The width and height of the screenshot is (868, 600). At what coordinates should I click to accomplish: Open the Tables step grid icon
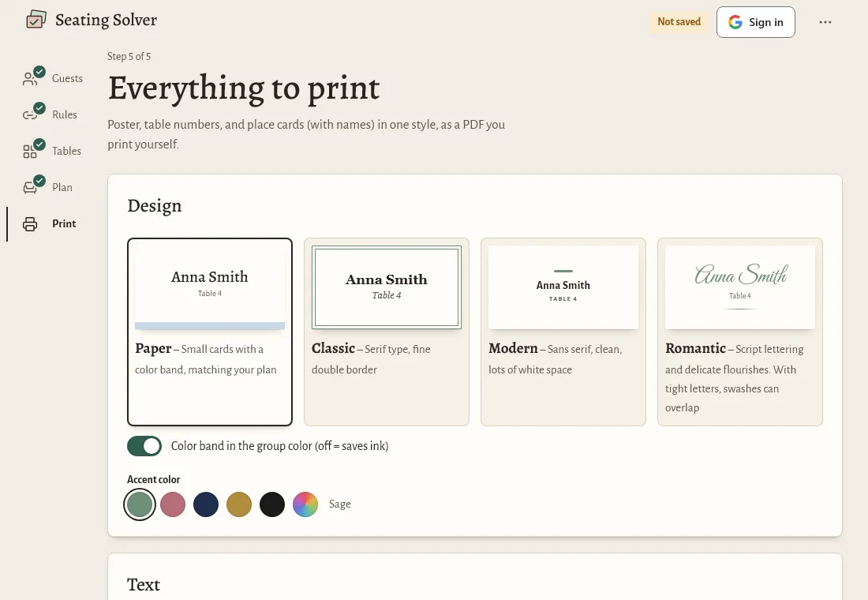click(30, 152)
